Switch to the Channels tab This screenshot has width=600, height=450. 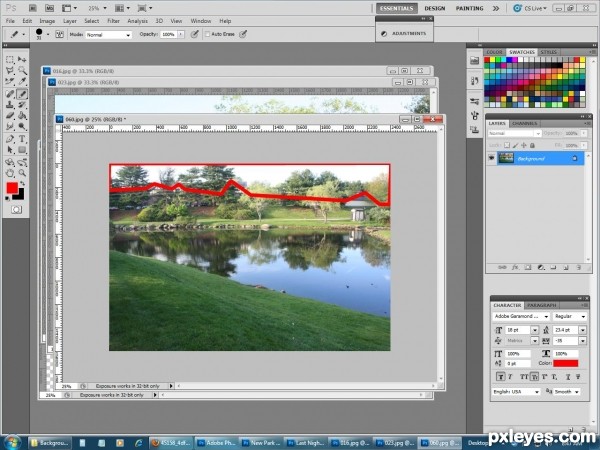click(524, 123)
